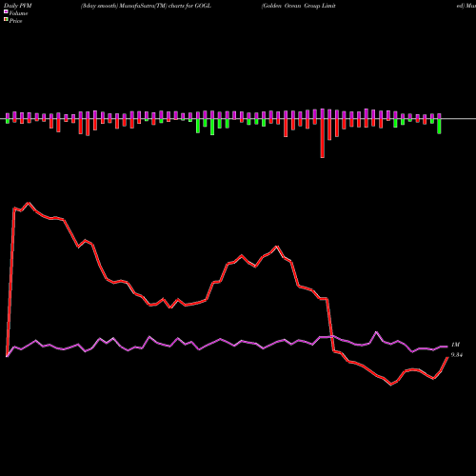Select the 'Price' legend label
The height and width of the screenshot is (476, 476).
[15, 21]
